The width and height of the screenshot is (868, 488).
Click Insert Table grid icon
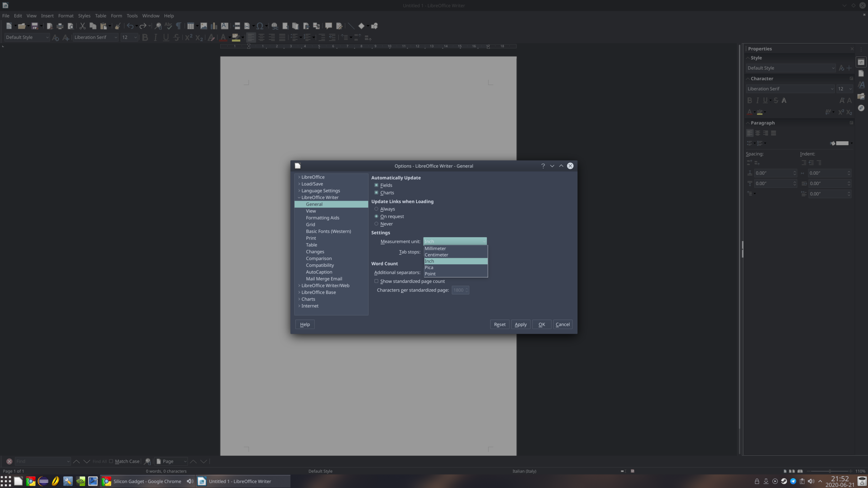(x=191, y=26)
